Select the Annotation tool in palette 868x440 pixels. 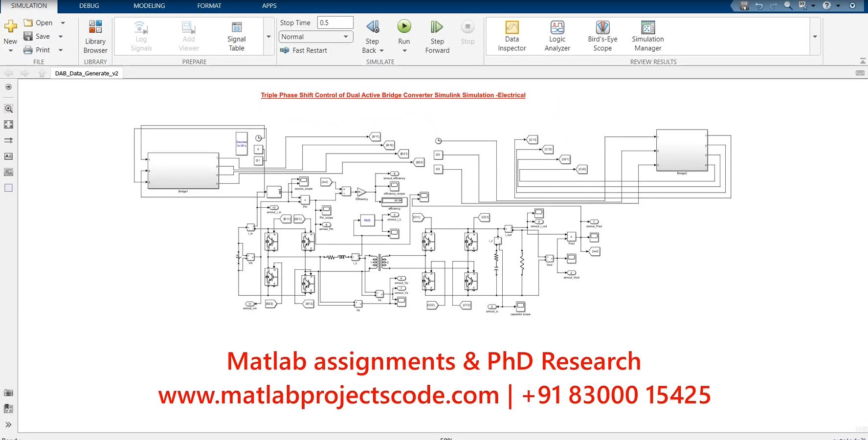(8, 156)
